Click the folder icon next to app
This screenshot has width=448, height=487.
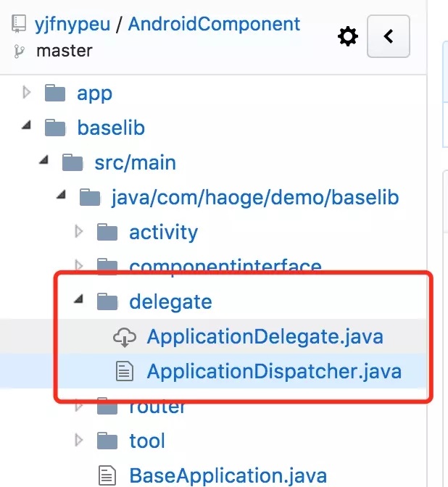click(55, 93)
